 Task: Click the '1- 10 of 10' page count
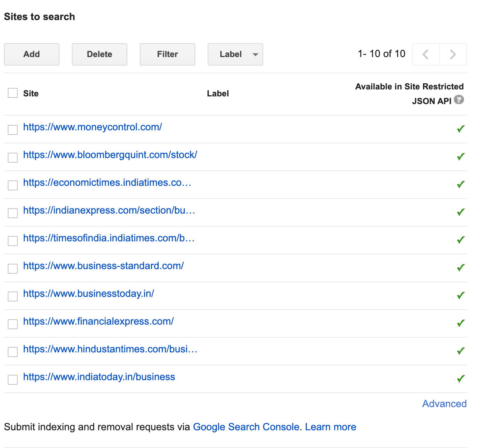(382, 54)
